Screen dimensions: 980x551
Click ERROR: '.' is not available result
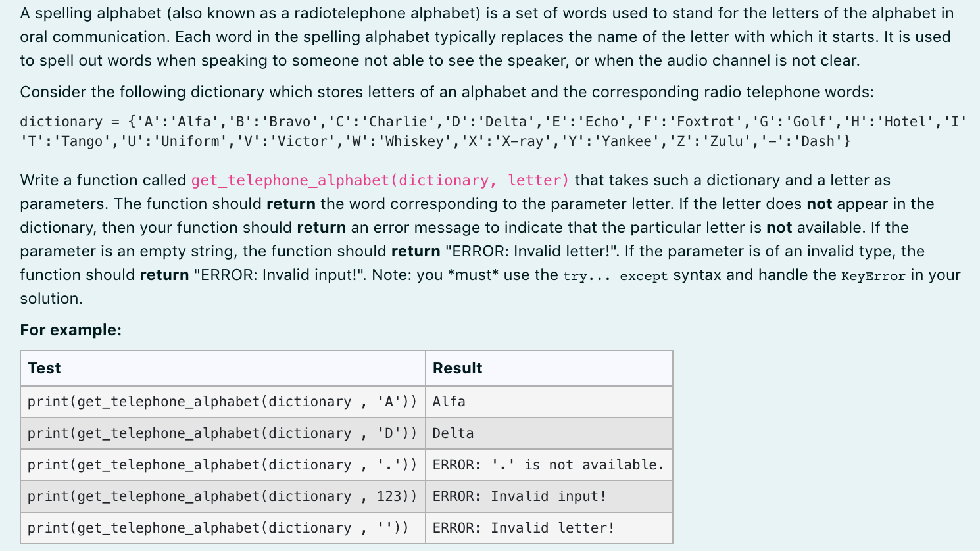pos(549,464)
